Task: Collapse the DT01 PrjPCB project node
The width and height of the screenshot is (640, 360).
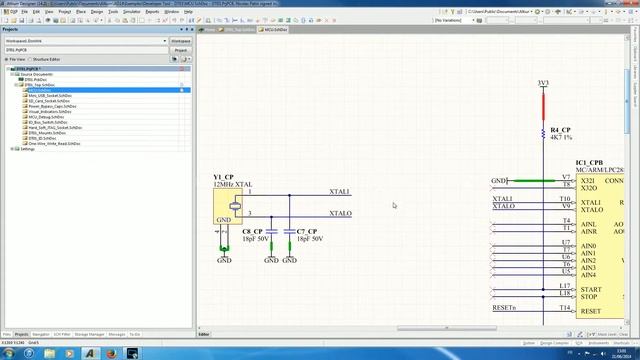Action: (8, 69)
